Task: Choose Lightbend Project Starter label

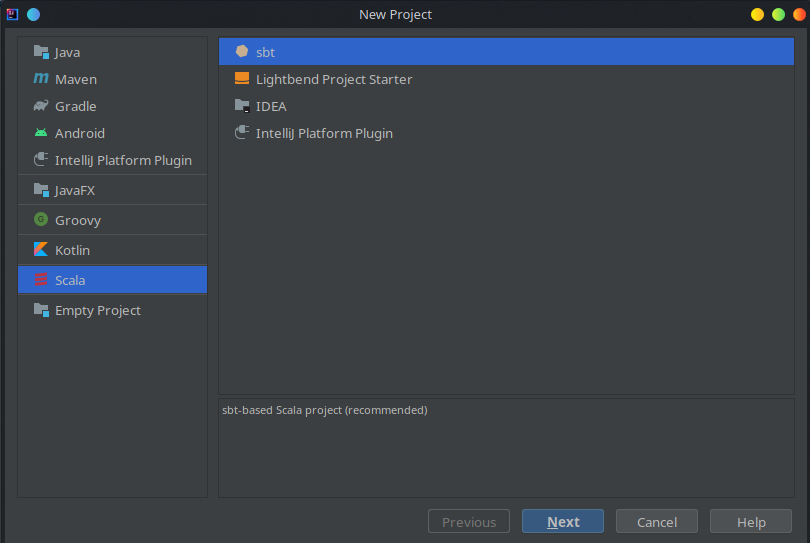Action: tap(334, 79)
